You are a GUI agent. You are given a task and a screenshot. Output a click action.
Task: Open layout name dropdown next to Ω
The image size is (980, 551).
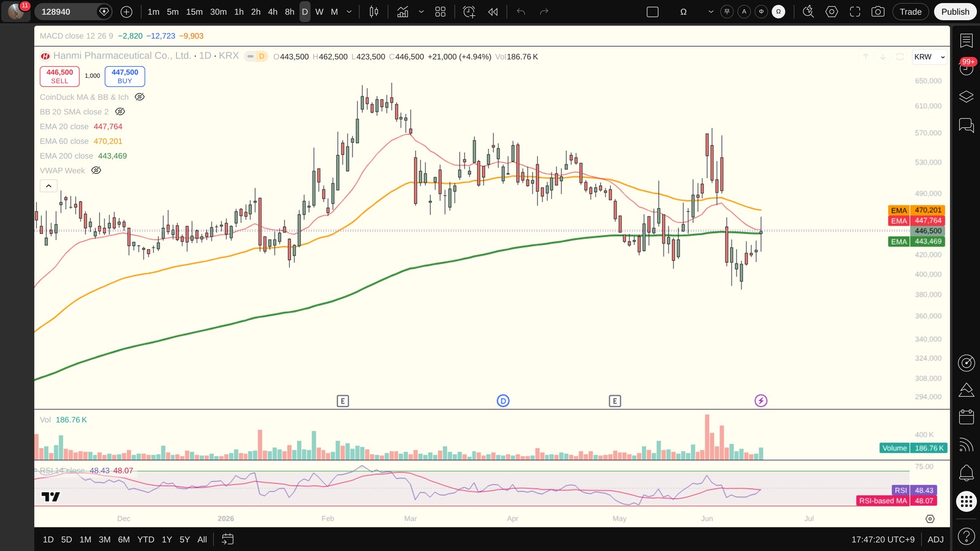[x=710, y=12]
